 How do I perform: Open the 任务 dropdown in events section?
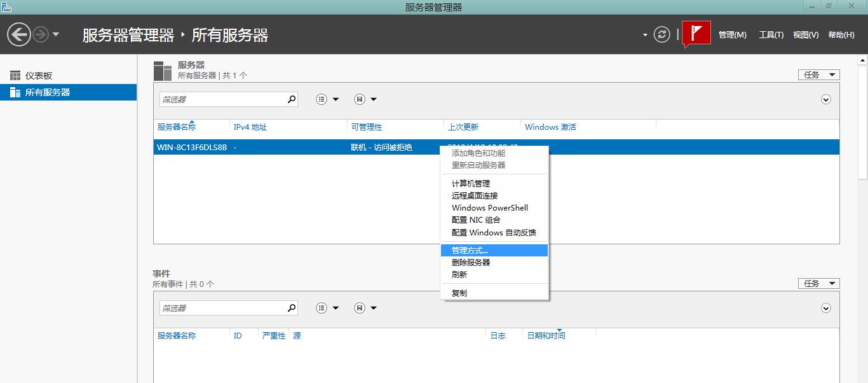[818, 284]
